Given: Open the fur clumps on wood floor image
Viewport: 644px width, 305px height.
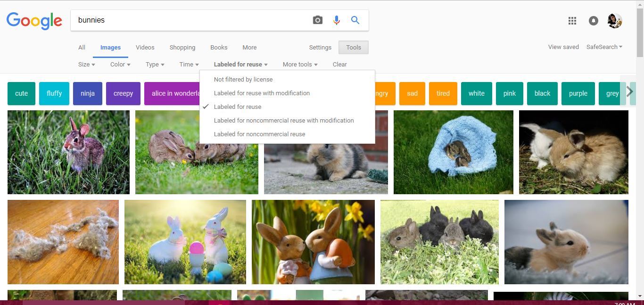Looking at the screenshot, I should tap(63, 242).
